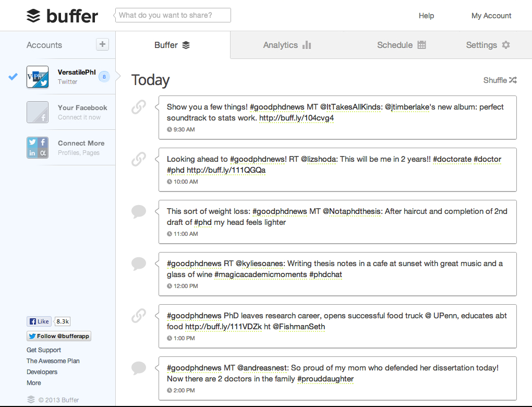Open the VersatilePhD queue count badge
532x407 pixels.
(x=104, y=77)
